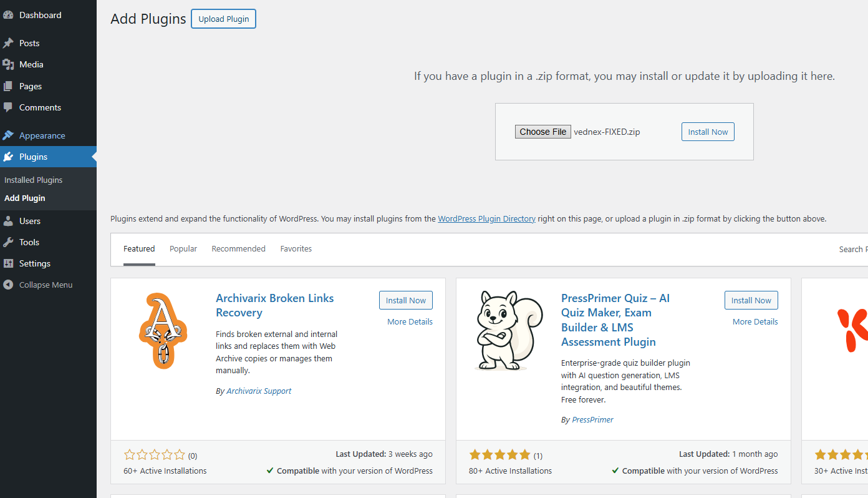The width and height of the screenshot is (868, 498).
Task: Switch to the Featured tab
Action: pyautogui.click(x=139, y=249)
